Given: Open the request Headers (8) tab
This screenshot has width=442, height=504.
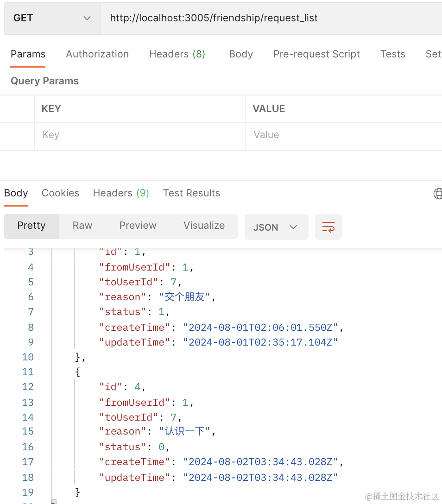Looking at the screenshot, I should (177, 54).
